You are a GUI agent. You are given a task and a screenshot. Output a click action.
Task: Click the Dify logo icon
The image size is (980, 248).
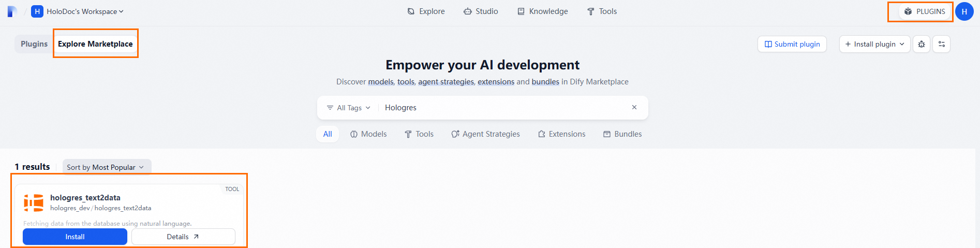pos(12,11)
